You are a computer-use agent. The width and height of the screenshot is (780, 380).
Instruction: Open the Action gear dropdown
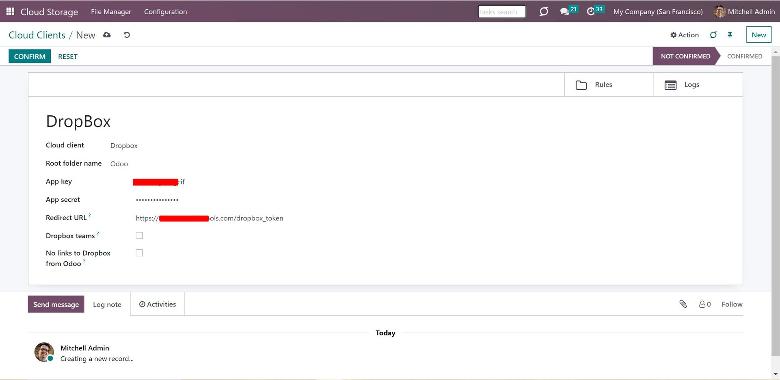pyautogui.click(x=684, y=35)
